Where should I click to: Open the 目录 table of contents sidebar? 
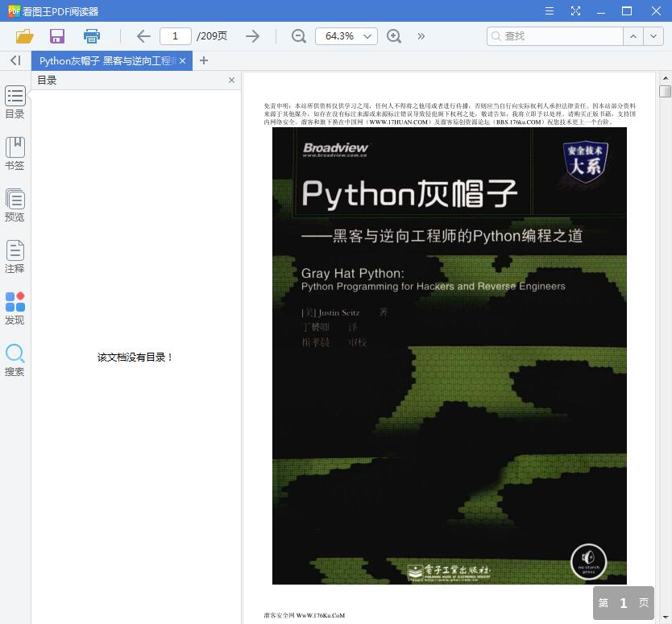15,102
